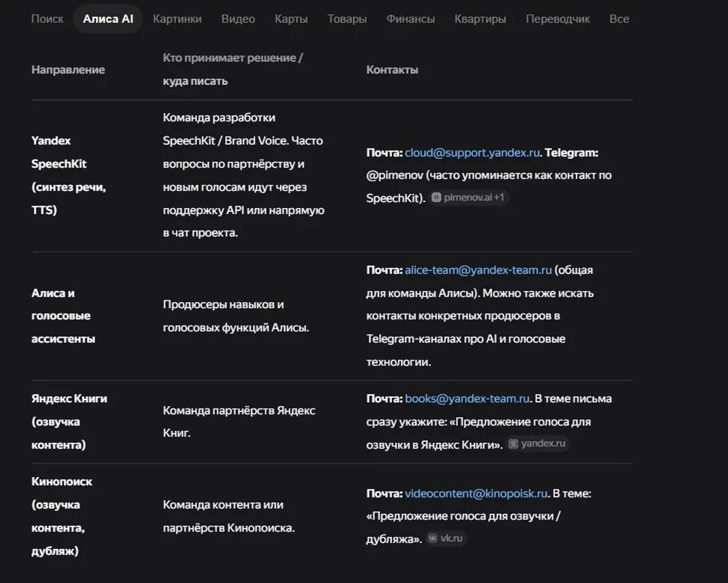Click the globe icon beside pimenov.ai
Image resolution: width=728 pixels, height=583 pixels.
436,198
